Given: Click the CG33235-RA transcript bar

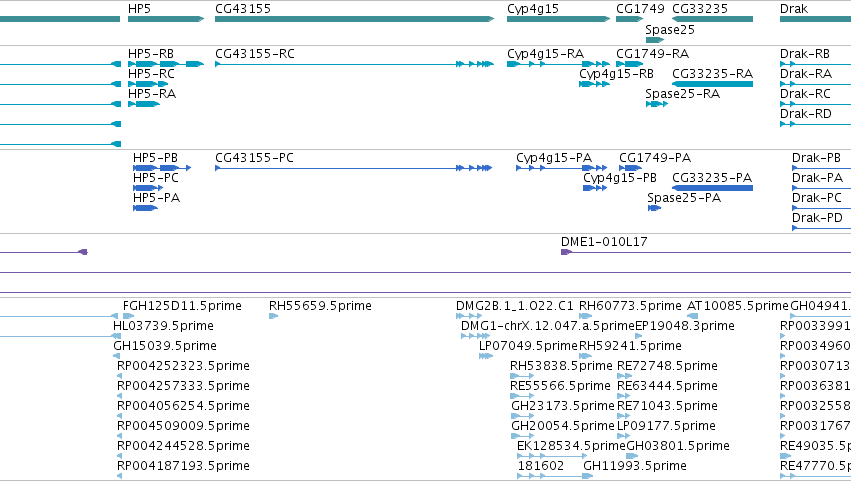Looking at the screenshot, I should pos(712,84).
